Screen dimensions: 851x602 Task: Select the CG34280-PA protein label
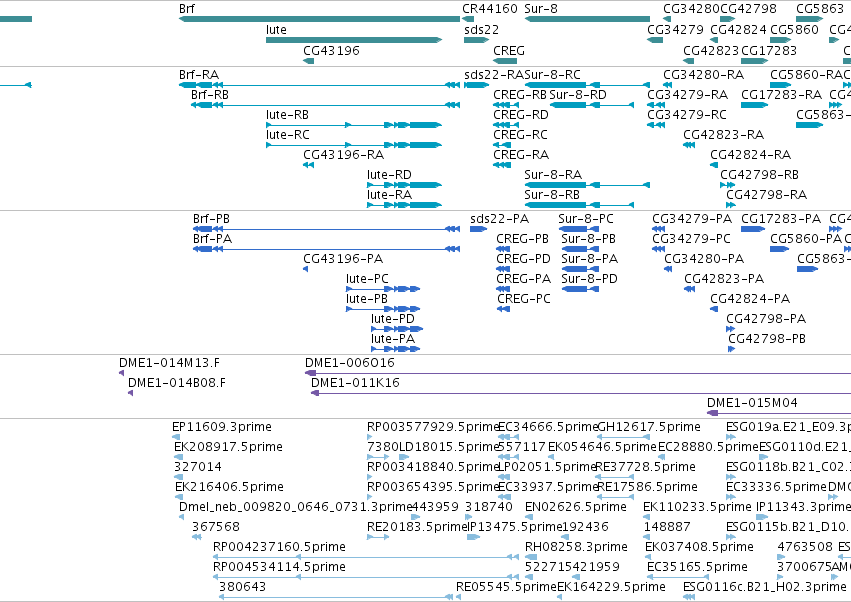(x=704, y=259)
